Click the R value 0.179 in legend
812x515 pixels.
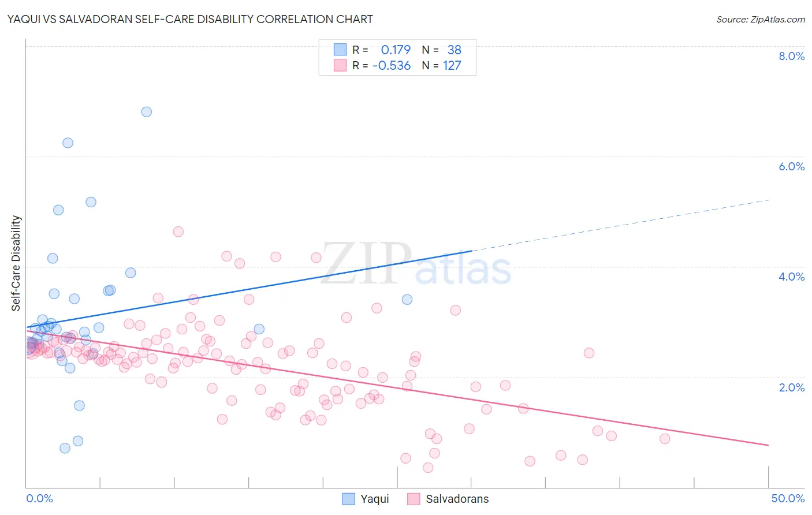pos(396,50)
